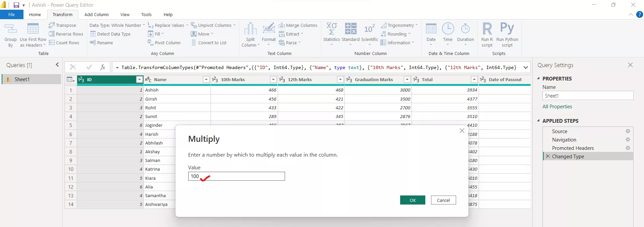Select Reverse Rows

click(66, 34)
